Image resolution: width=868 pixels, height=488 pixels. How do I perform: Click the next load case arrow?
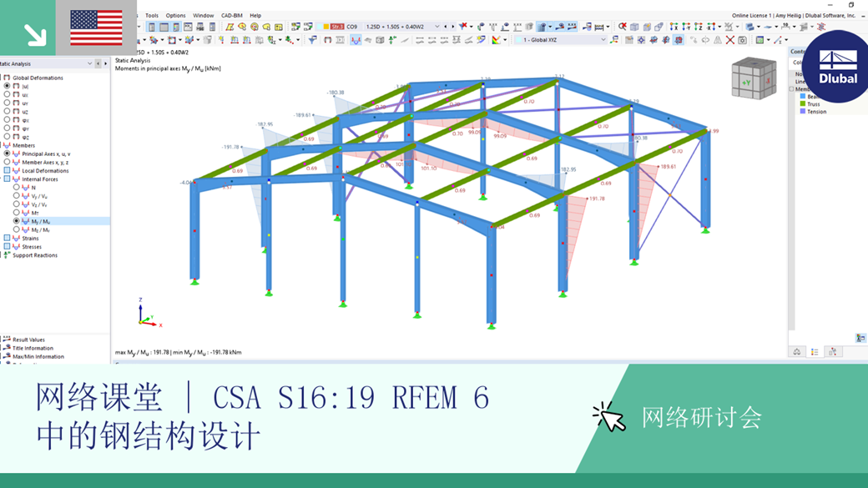tap(453, 27)
